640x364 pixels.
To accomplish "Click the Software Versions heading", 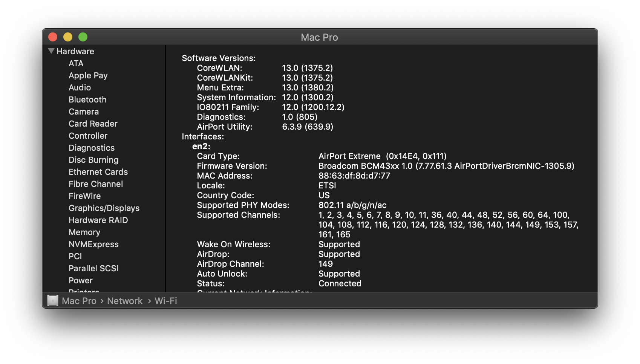I will coord(219,58).
